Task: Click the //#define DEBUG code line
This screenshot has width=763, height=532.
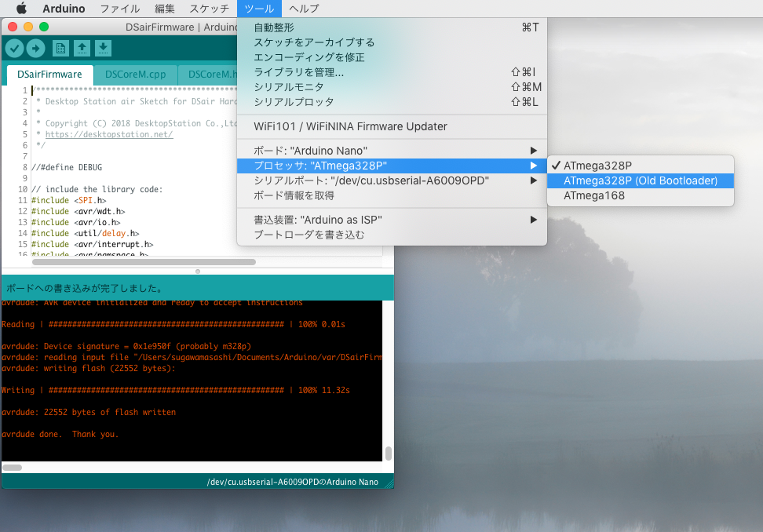Action: tap(67, 167)
